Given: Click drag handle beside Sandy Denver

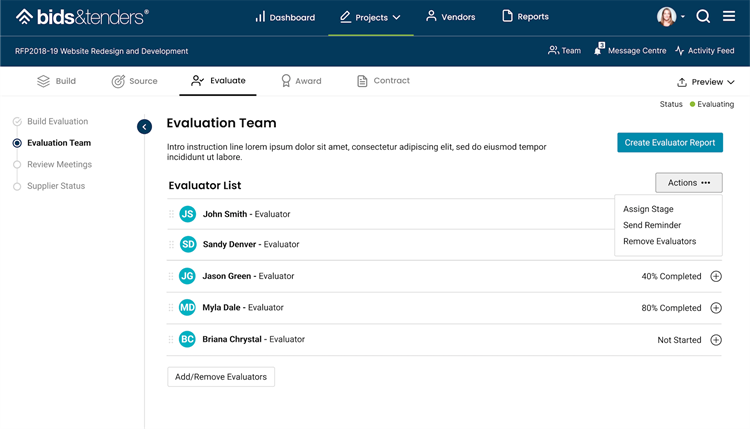Looking at the screenshot, I should (171, 244).
